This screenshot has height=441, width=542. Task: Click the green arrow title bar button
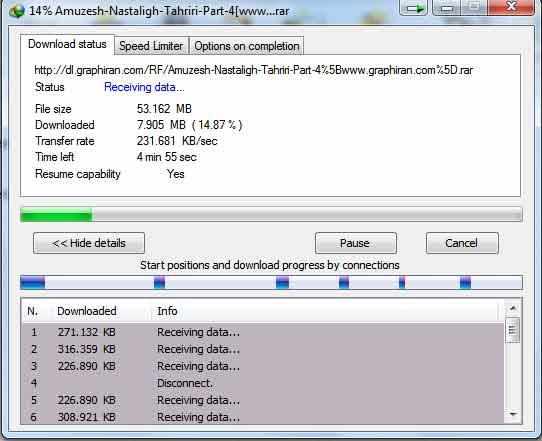coord(413,7)
